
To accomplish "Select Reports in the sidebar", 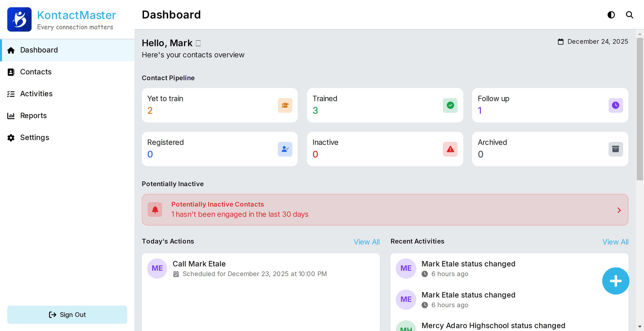I will [34, 116].
